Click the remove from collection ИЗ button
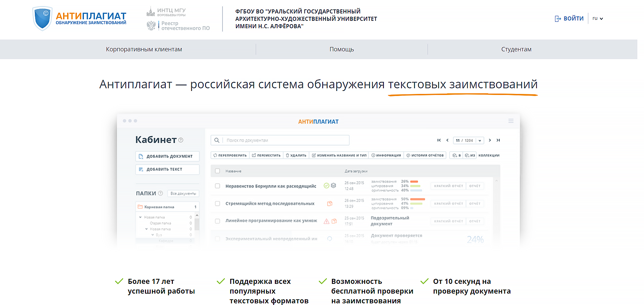Image resolution: width=644 pixels, height=305 pixels. coord(470,155)
